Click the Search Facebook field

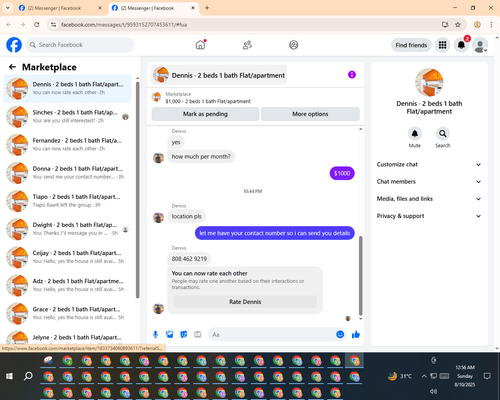click(x=80, y=45)
